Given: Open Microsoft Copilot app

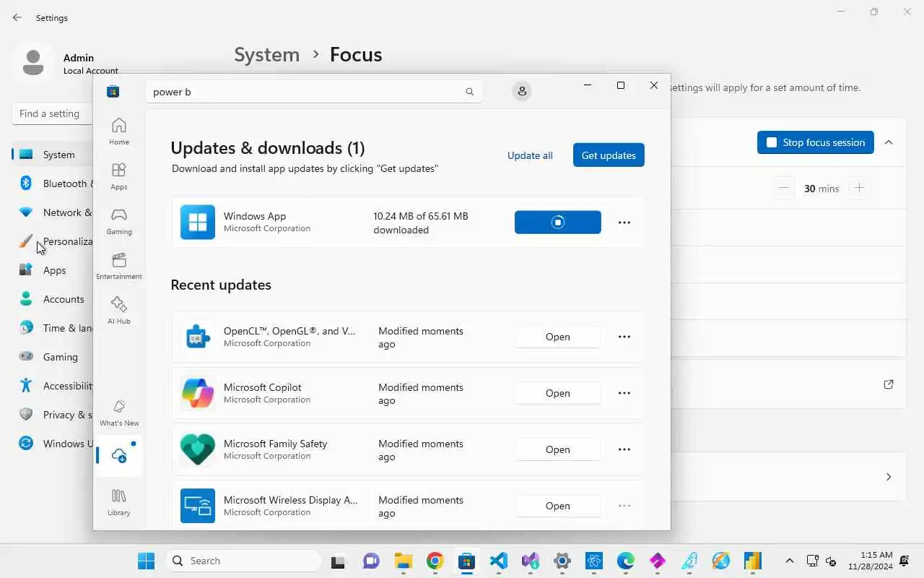Looking at the screenshot, I should [558, 393].
